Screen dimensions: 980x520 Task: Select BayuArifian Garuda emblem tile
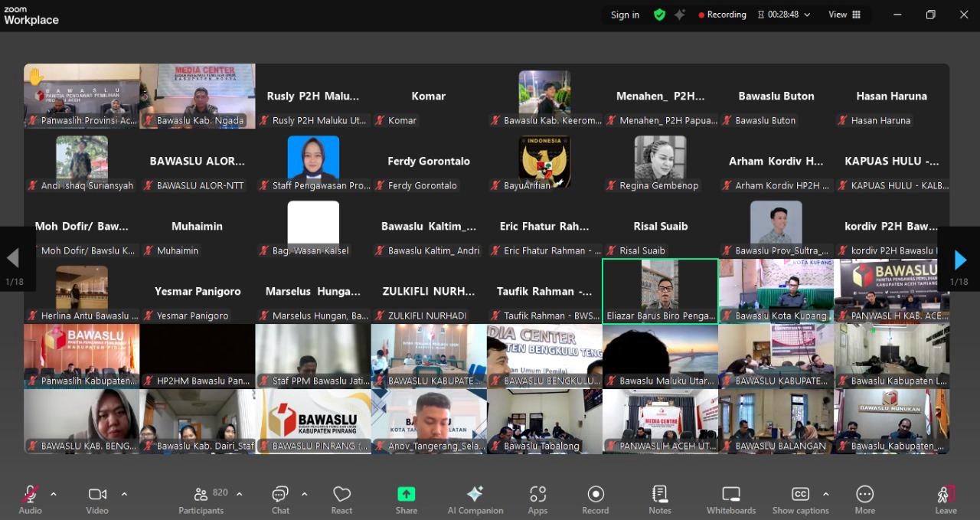point(544,161)
